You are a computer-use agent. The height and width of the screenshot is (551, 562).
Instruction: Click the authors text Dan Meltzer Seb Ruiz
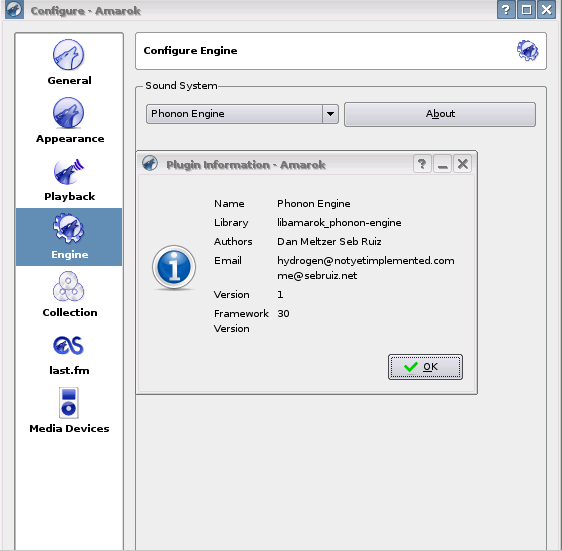pos(329,242)
